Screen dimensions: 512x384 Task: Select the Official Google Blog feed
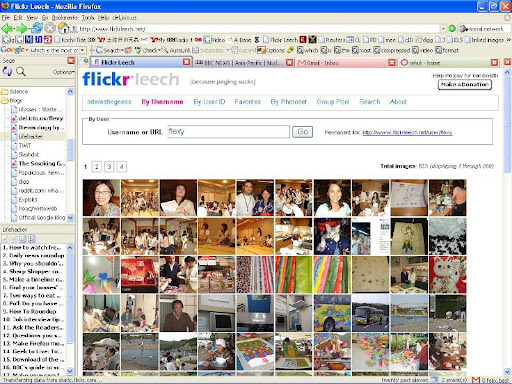click(42, 218)
